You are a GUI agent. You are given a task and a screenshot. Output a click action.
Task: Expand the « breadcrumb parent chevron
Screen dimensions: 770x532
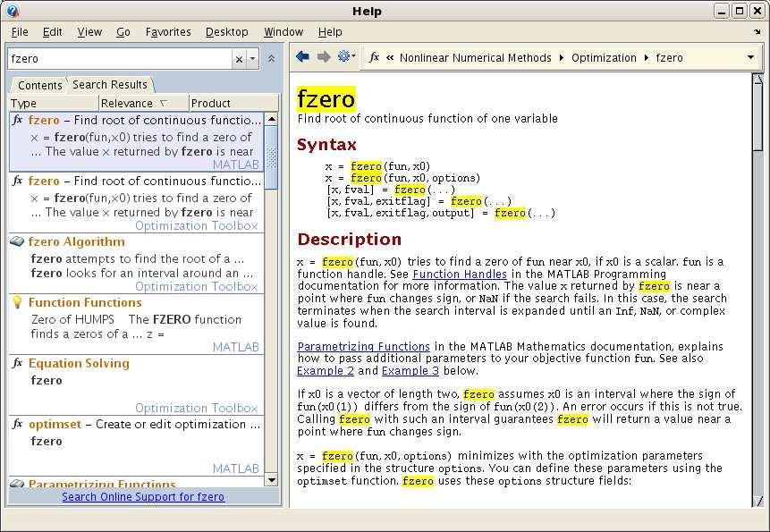390,58
